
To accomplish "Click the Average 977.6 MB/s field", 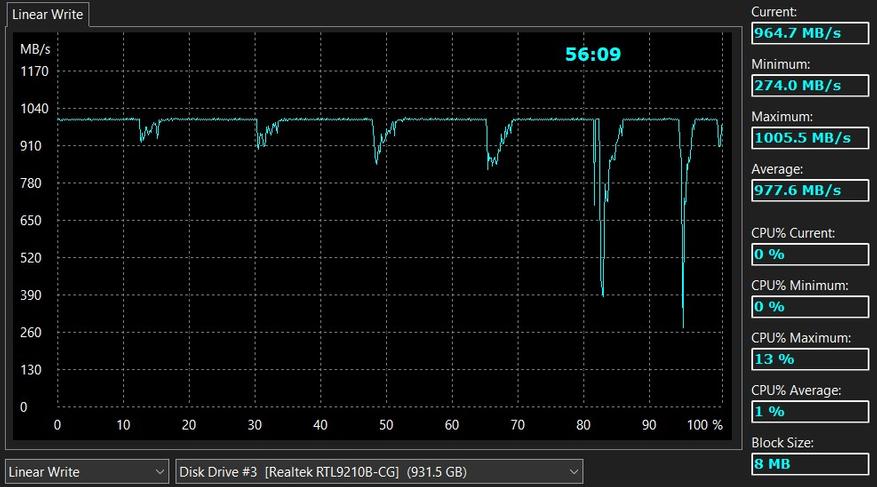I will pyautogui.click(x=810, y=191).
